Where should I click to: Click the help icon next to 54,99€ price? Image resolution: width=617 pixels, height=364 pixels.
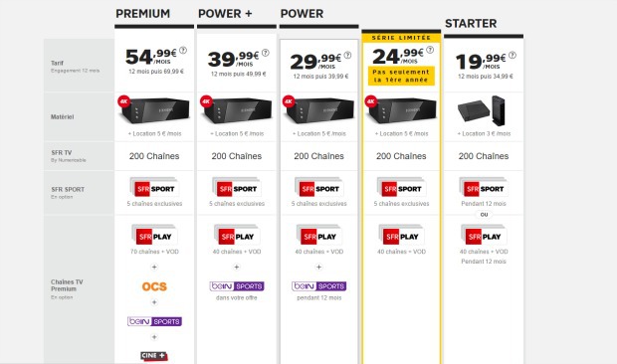[x=183, y=51]
